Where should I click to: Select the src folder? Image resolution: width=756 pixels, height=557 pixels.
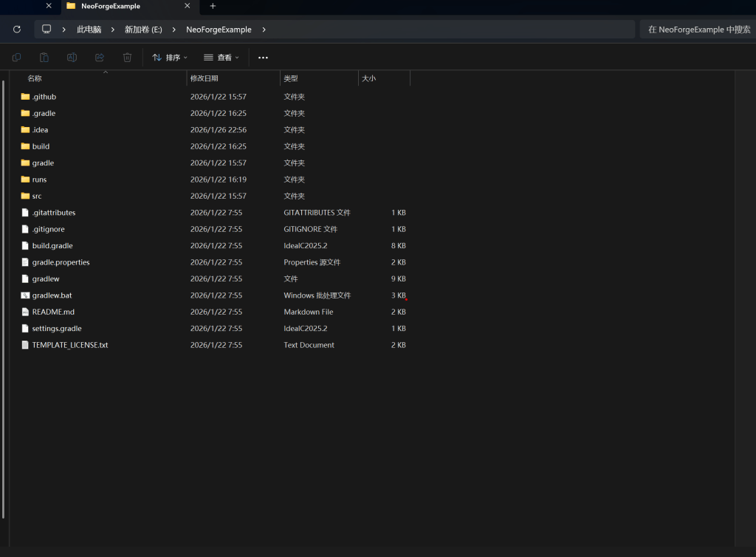37,196
